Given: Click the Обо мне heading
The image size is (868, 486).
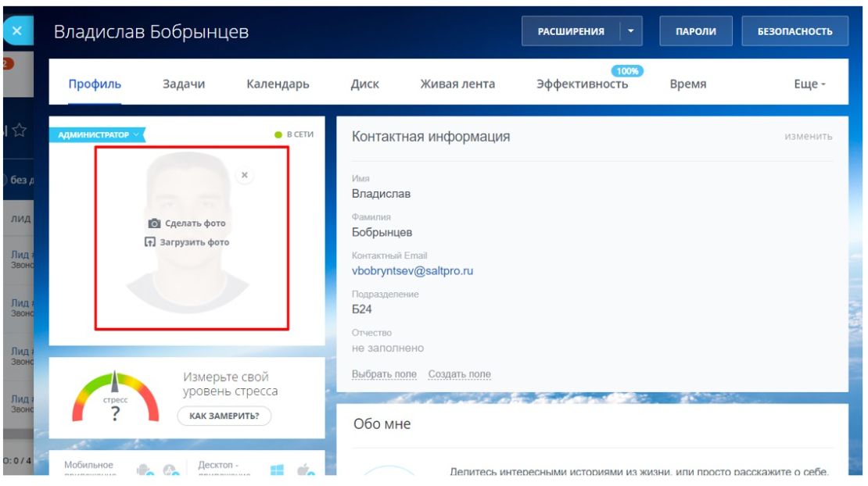Looking at the screenshot, I should click(382, 424).
